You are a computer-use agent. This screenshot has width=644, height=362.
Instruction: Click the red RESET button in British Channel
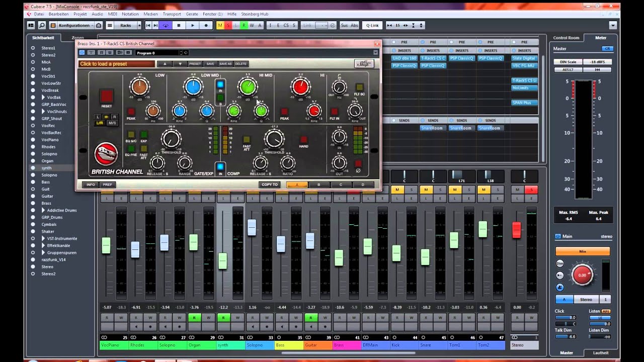point(107,96)
